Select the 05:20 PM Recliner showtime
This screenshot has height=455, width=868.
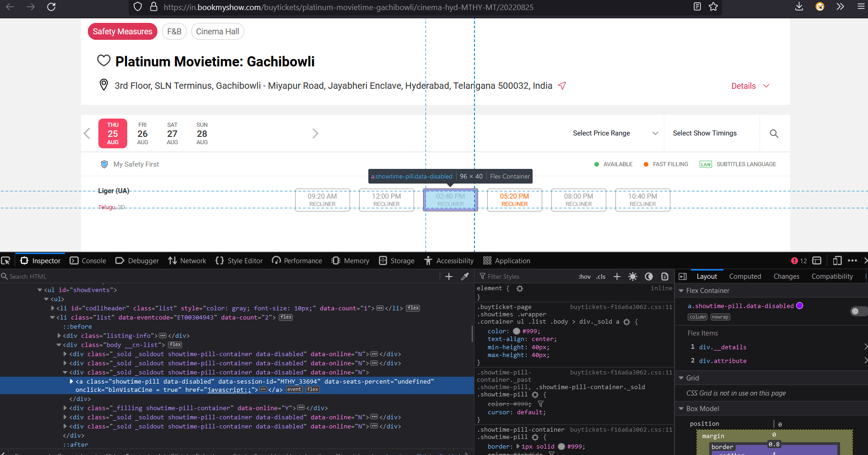[x=514, y=200]
